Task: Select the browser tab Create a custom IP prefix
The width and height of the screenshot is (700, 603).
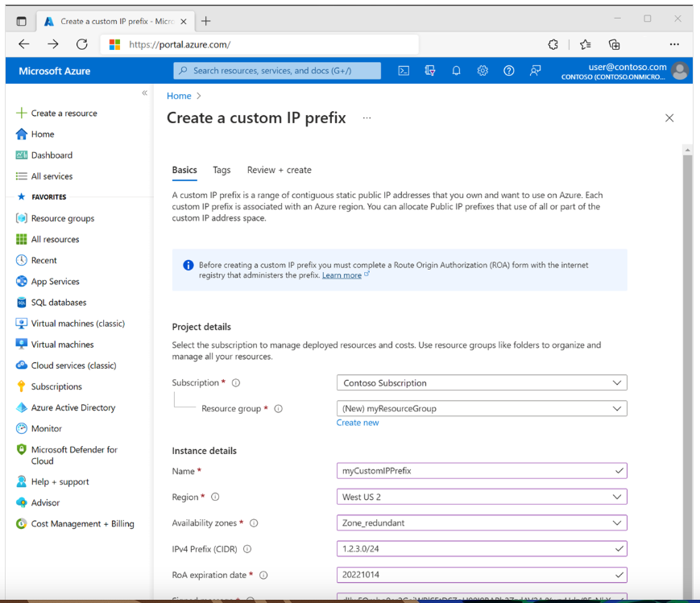Action: (x=116, y=21)
